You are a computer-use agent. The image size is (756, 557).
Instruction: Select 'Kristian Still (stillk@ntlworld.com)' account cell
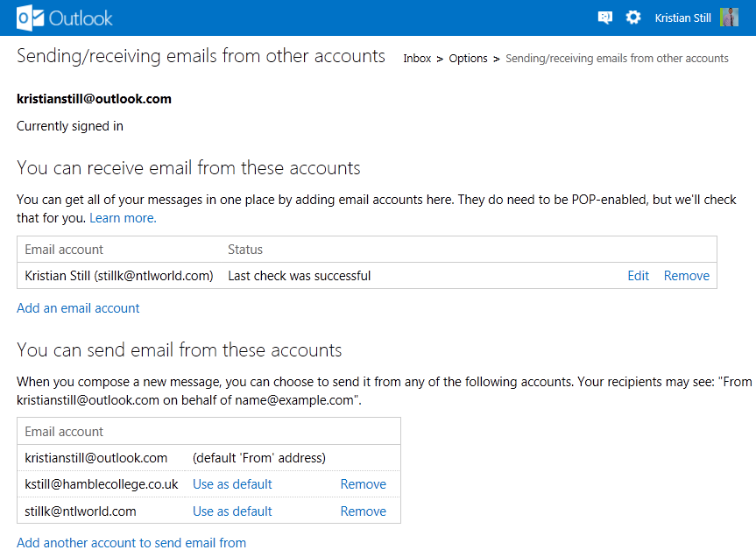119,276
